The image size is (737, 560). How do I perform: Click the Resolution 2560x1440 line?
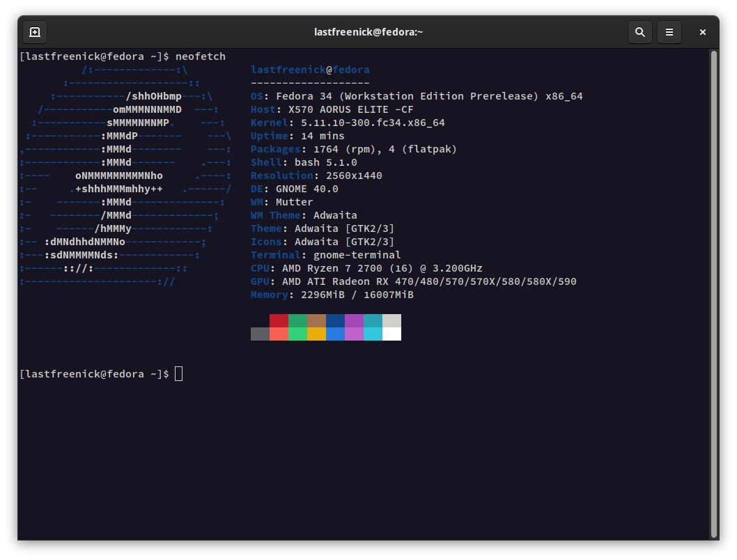pyautogui.click(x=316, y=176)
